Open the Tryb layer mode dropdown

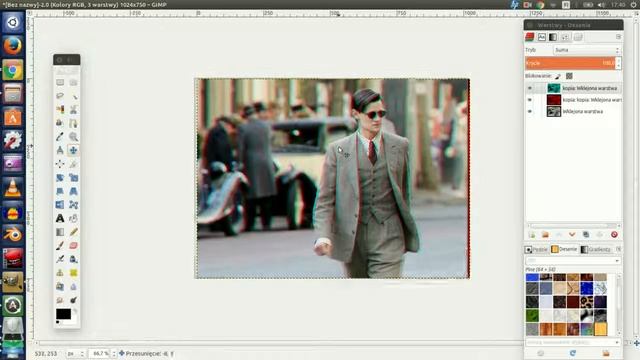587,50
